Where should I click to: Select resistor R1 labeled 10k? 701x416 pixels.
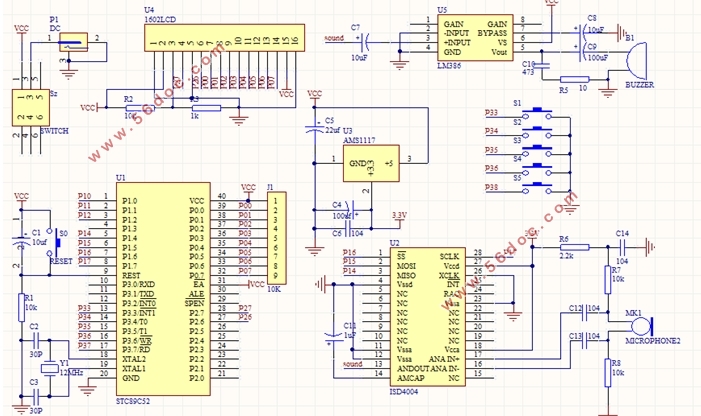click(21, 307)
